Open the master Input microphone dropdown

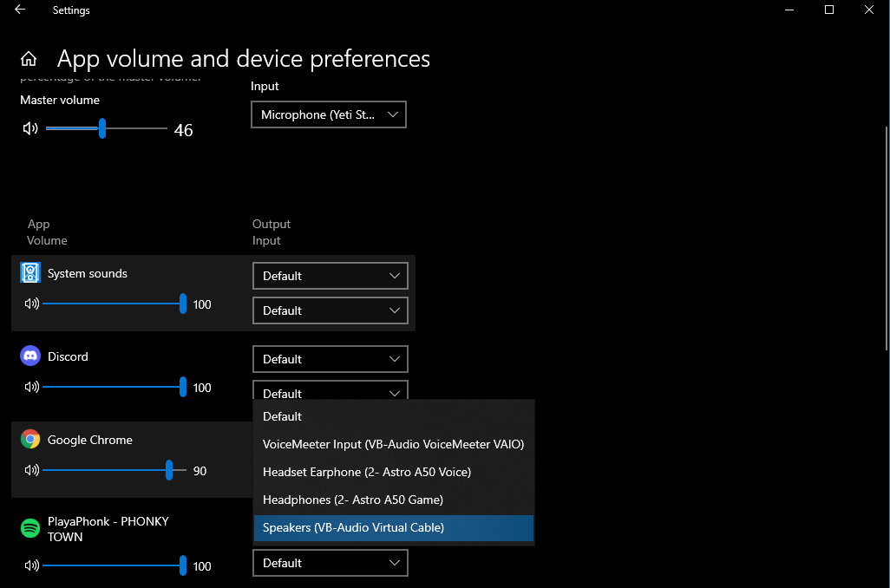tap(329, 114)
